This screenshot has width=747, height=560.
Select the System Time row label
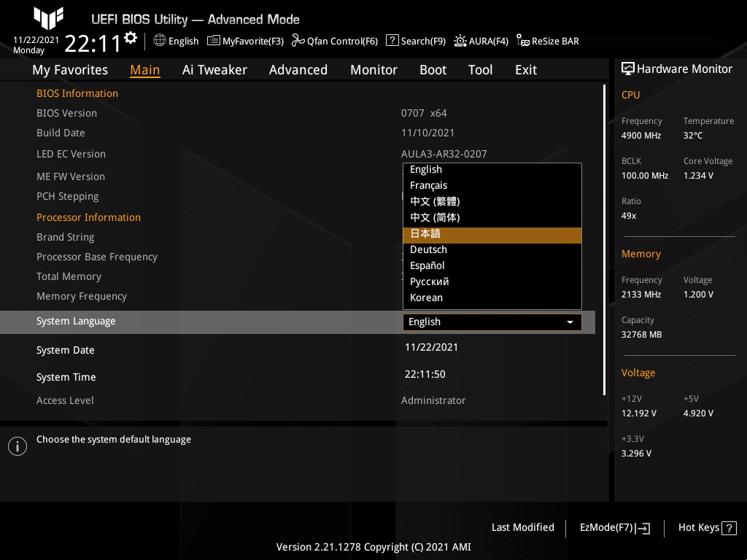click(66, 377)
